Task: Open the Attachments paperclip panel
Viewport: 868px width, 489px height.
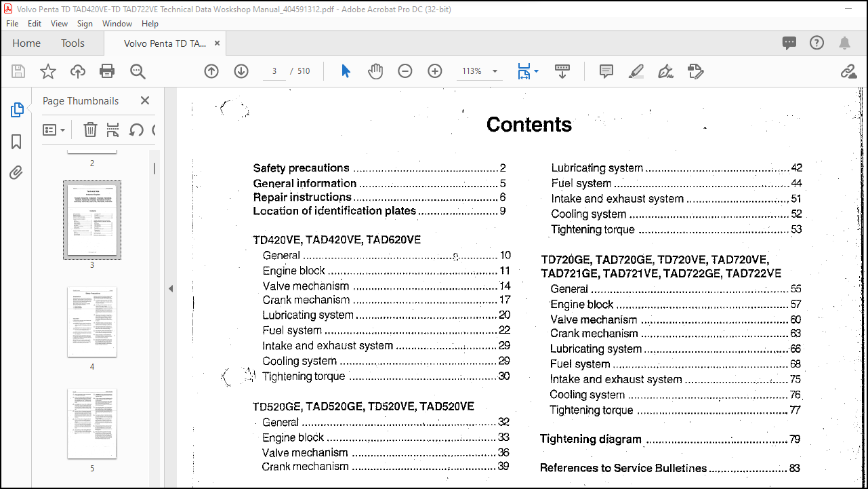Action: tap(17, 173)
